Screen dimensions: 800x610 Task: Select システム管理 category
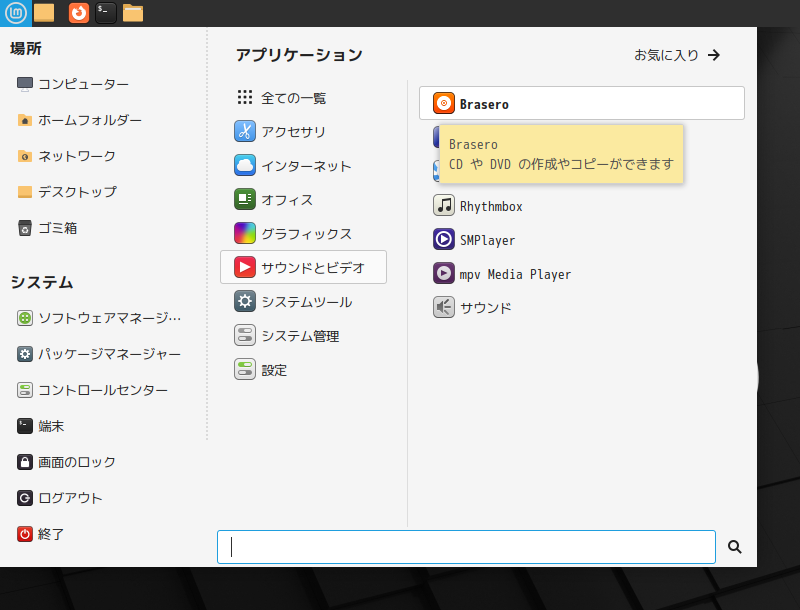pos(304,336)
